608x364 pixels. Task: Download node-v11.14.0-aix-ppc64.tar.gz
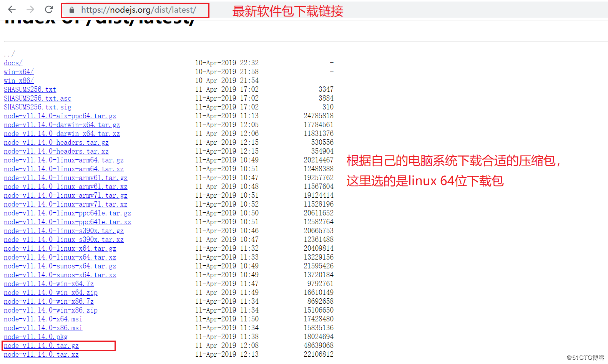[x=60, y=116]
